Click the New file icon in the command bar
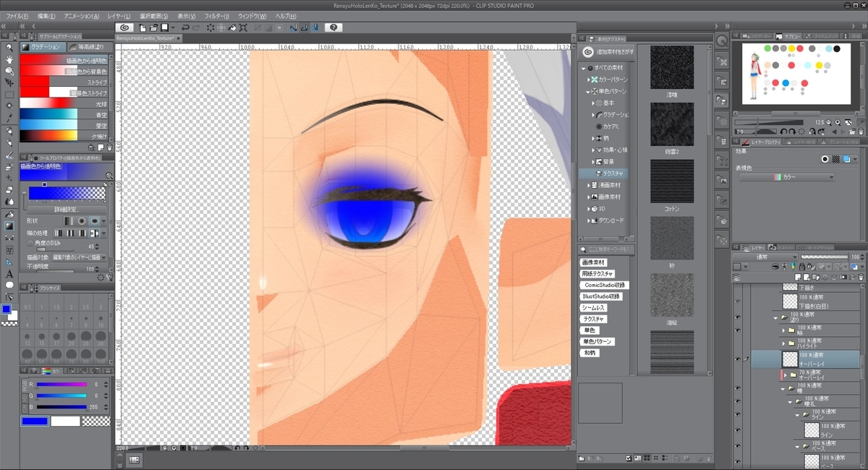 click(x=143, y=27)
